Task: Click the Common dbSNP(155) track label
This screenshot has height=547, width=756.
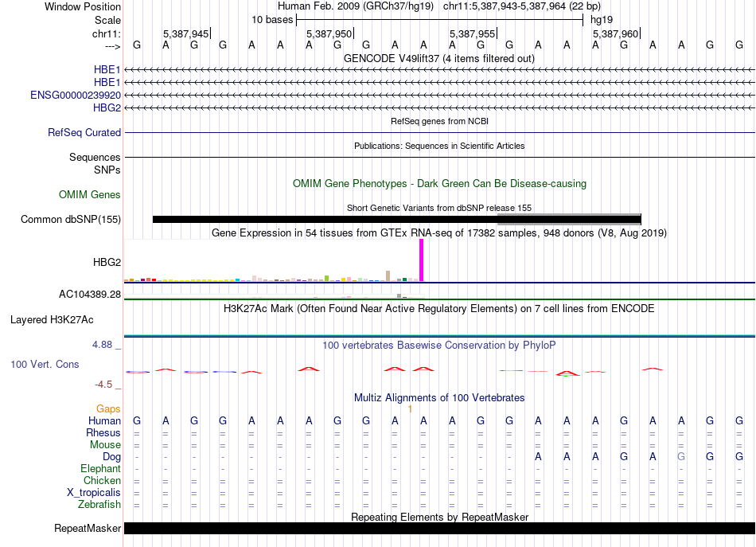Action: pyautogui.click(x=70, y=220)
